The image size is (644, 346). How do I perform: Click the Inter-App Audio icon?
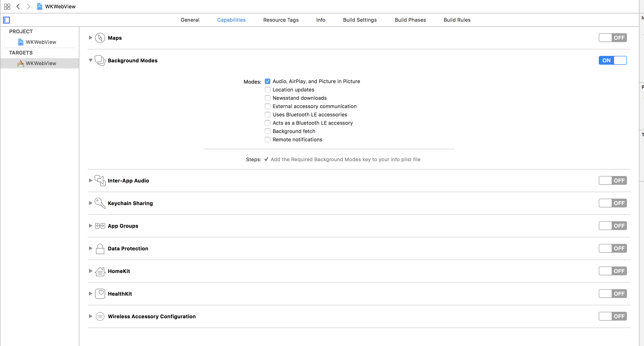100,181
